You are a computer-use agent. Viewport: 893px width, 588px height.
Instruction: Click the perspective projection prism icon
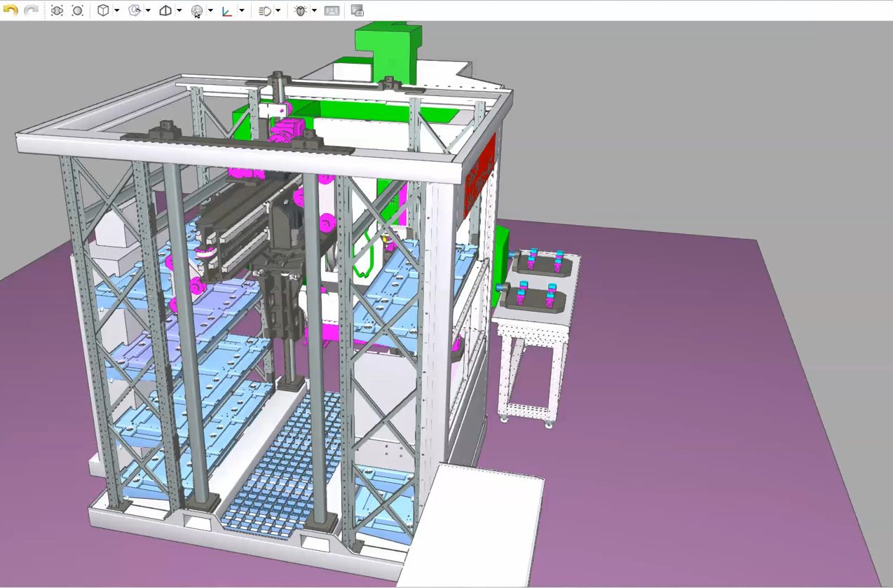pyautogui.click(x=166, y=11)
